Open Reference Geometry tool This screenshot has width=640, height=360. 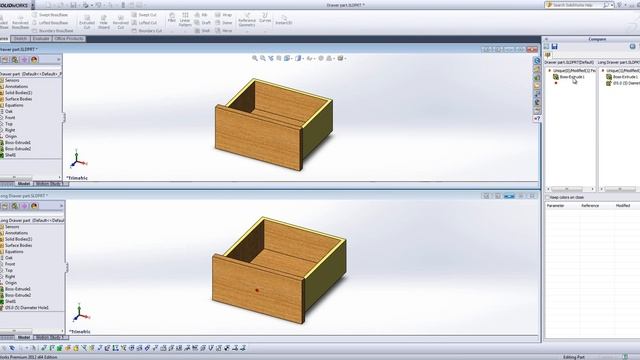(x=247, y=20)
